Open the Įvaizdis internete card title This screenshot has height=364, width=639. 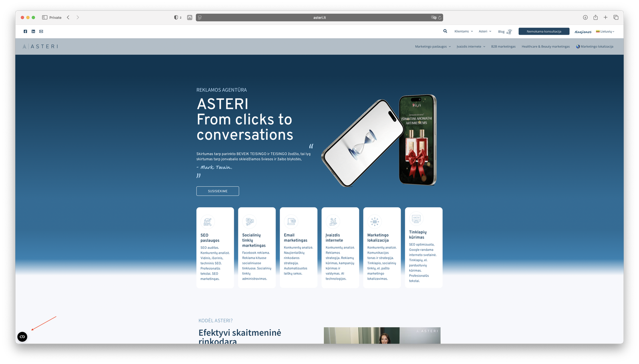[x=334, y=238]
